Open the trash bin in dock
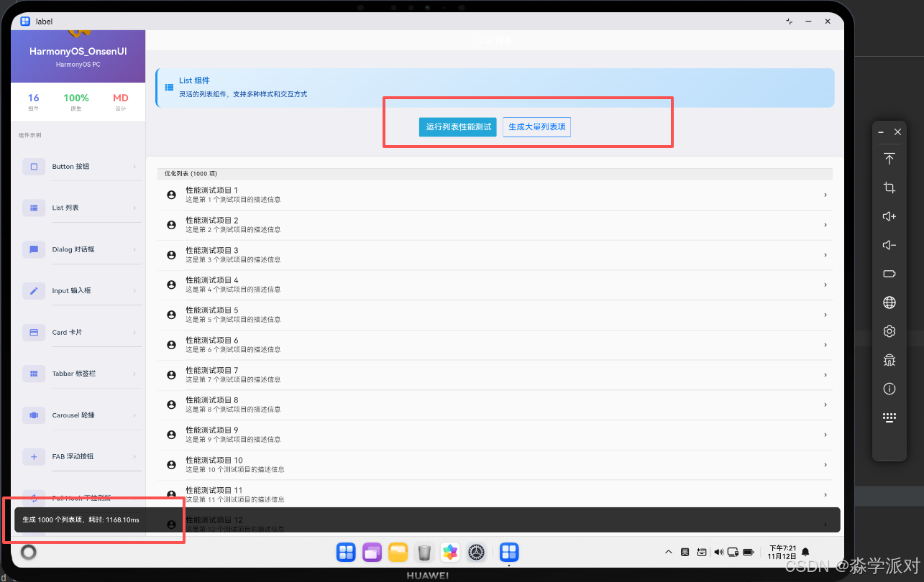Screen dimensions: 924x582 point(424,552)
